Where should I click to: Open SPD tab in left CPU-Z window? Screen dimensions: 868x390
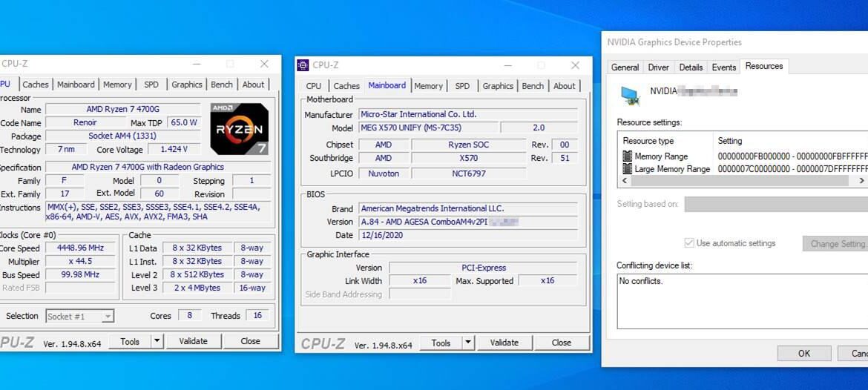(151, 85)
